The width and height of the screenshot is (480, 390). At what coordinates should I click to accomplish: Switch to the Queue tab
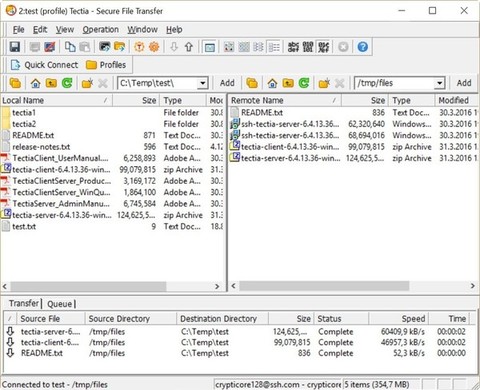(60, 304)
